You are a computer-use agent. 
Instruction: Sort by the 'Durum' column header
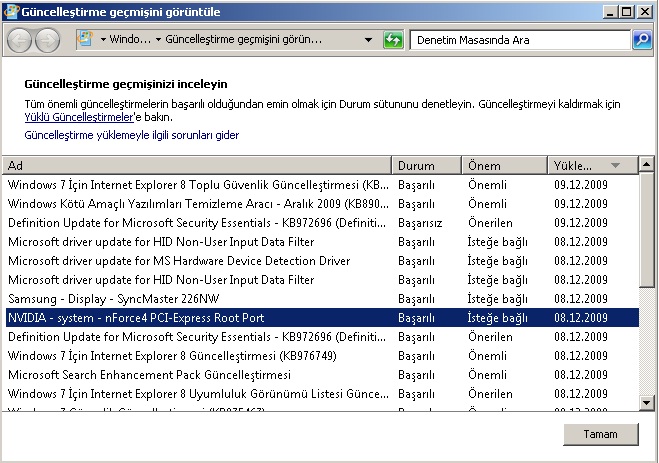point(427,165)
